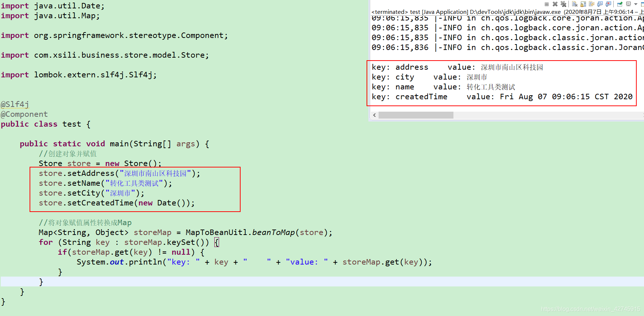Click the 'key: createdTime' output line
The width and height of the screenshot is (644, 316).
click(502, 97)
